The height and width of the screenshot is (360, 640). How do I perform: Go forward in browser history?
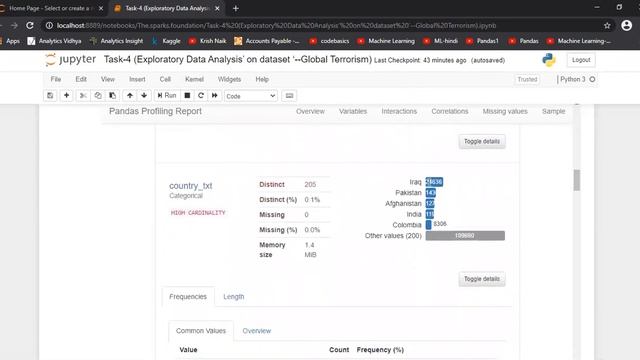point(14,25)
